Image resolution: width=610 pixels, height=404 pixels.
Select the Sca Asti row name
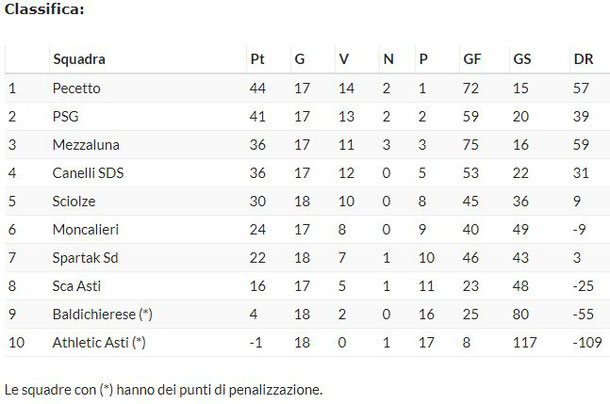click(x=76, y=286)
